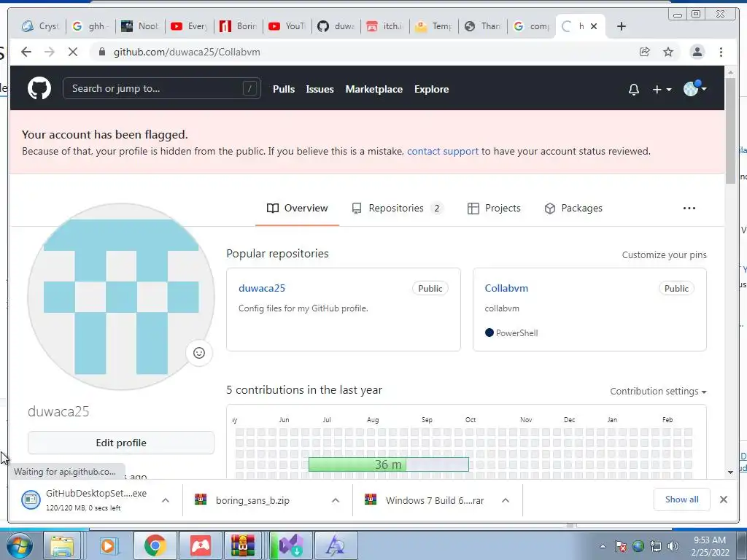Focus the Search or jump to field
747x560 pixels.
pyautogui.click(x=161, y=88)
